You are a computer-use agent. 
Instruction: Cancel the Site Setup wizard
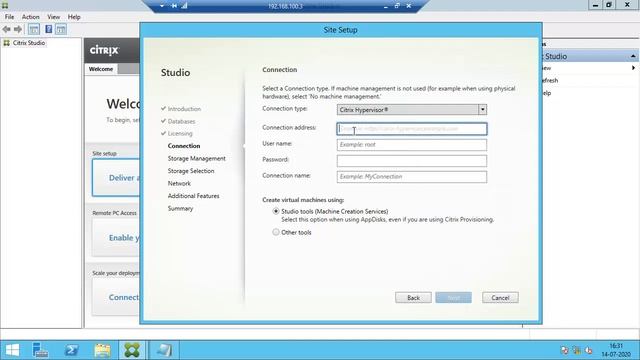pos(500,298)
